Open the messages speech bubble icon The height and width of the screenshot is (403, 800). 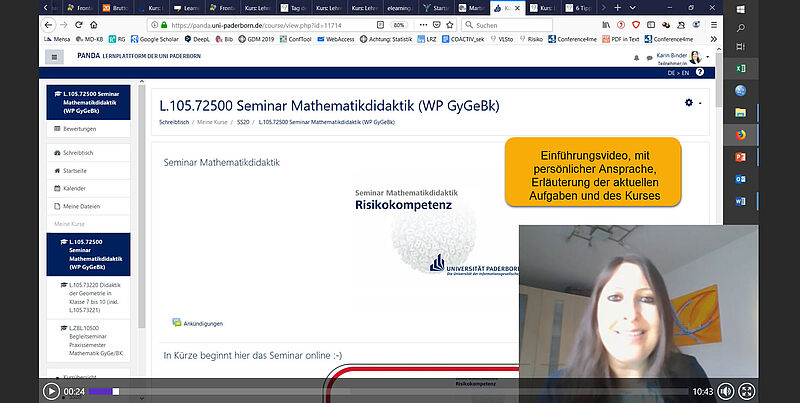click(649, 58)
